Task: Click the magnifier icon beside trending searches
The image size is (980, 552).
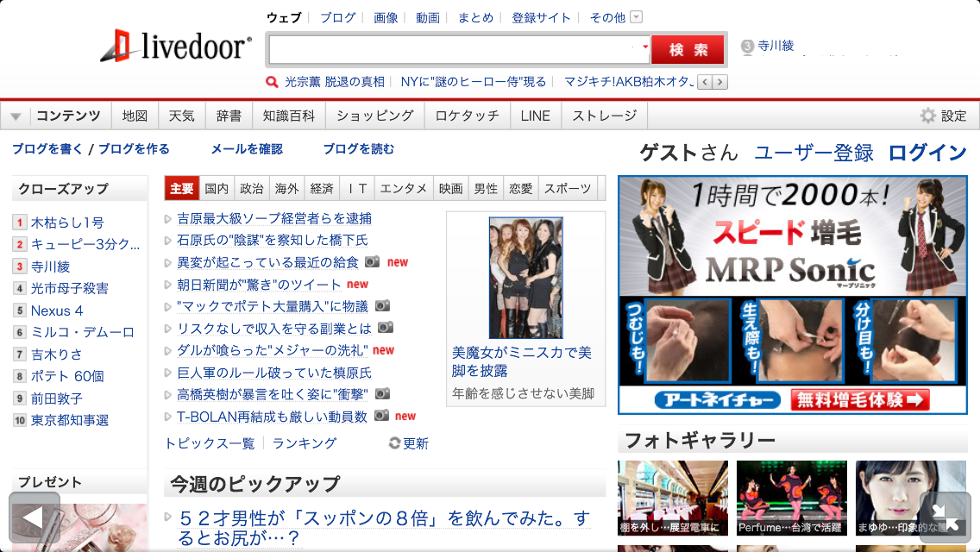Action: tap(272, 82)
